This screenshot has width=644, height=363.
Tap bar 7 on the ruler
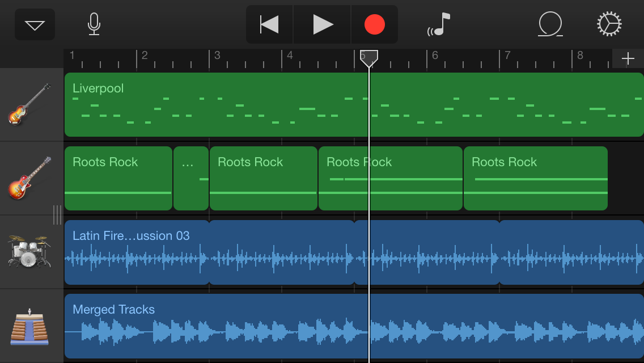coord(507,55)
